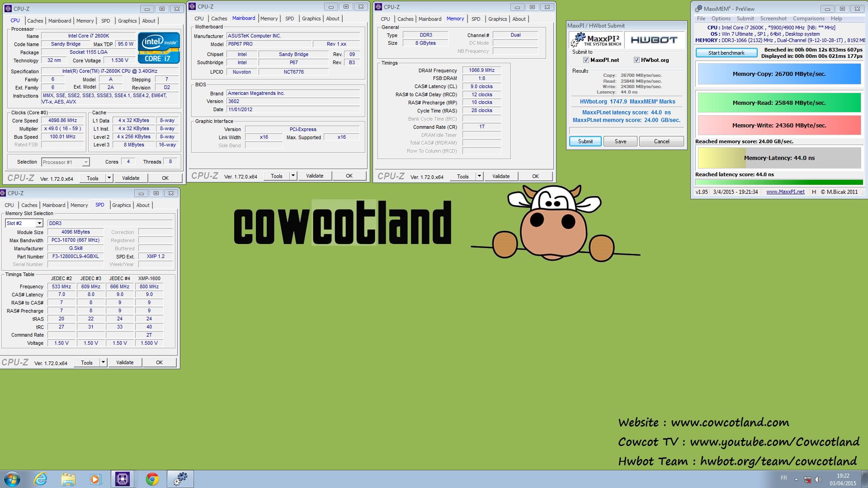
Task: Open the MaxxMEM Help menu
Action: pos(836,19)
